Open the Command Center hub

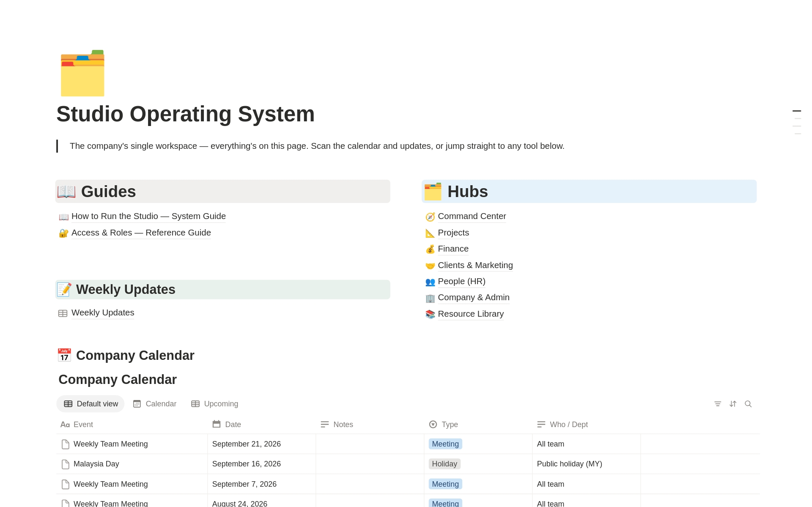coord(472,216)
